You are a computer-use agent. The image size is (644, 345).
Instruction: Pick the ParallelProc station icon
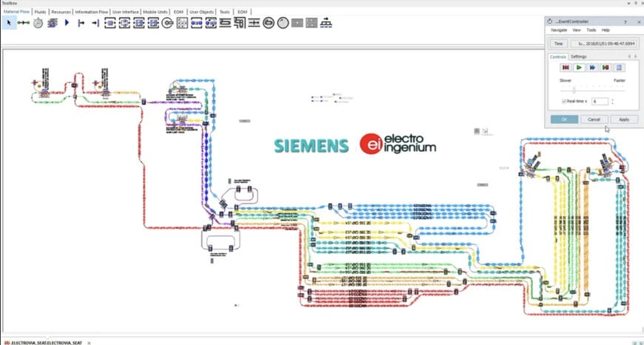(x=124, y=23)
